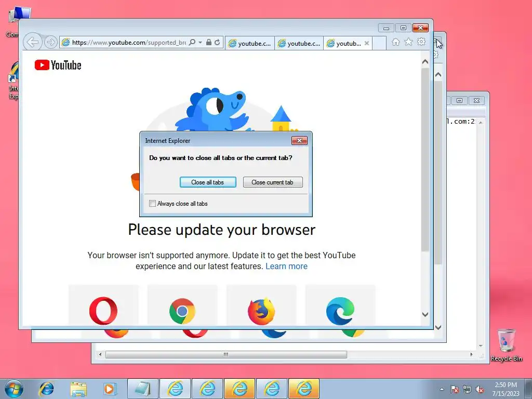Close the rearmost window
The image size is (532, 399).
tap(477, 100)
